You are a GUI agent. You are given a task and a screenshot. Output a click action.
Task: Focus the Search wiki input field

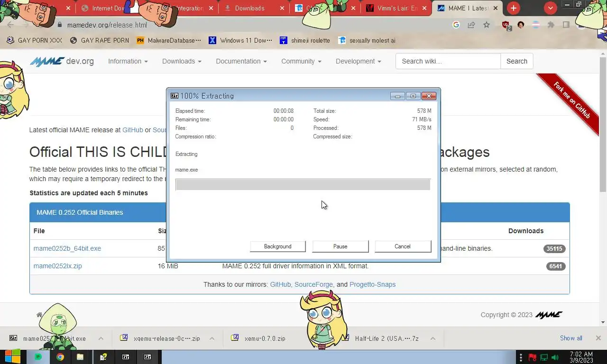click(x=448, y=61)
